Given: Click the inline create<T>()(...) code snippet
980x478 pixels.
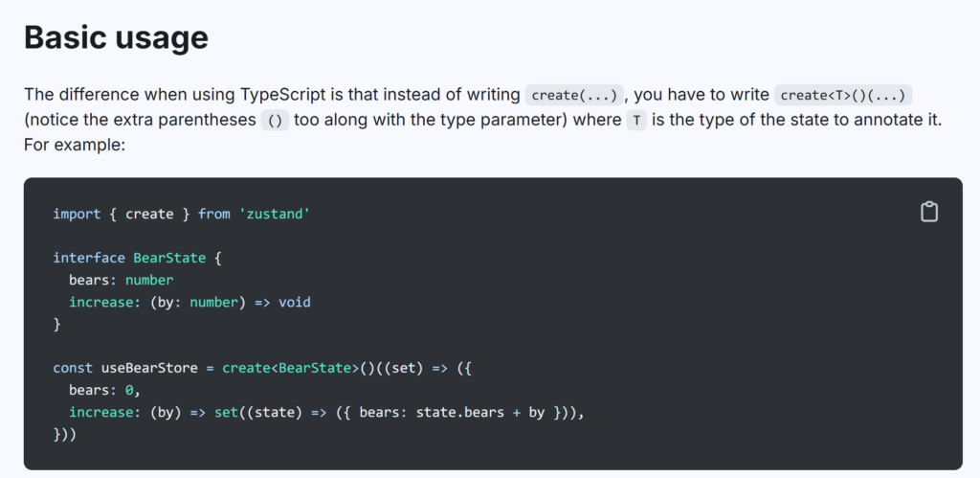Looking at the screenshot, I should (x=843, y=95).
